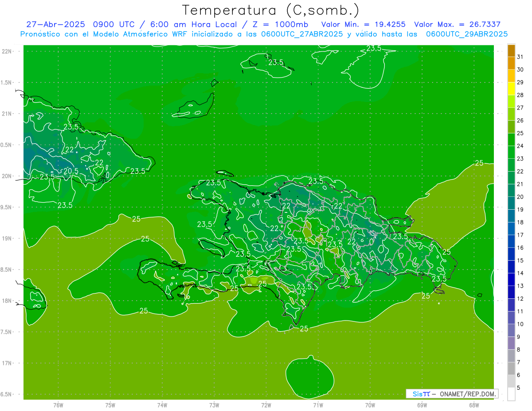This screenshot has width=532, height=411.
Task: Click the '71W' longitude axis label
Action: pyautogui.click(x=318, y=405)
